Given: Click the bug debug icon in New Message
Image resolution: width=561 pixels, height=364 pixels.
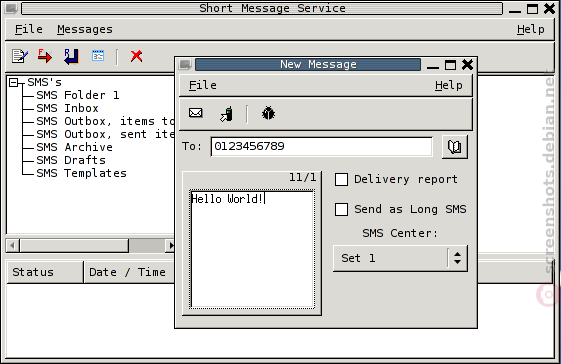Looking at the screenshot, I should [268, 113].
